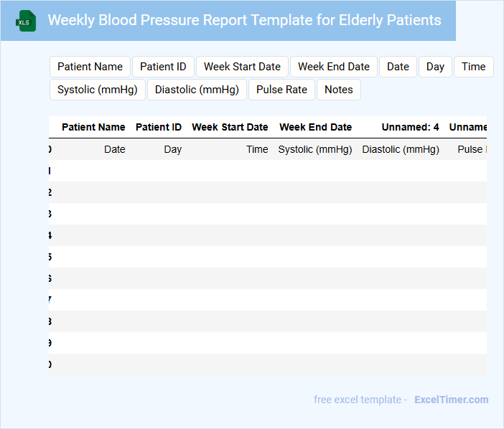Click the green XLS file icon
This screenshot has height=429, width=504.
(26, 21)
